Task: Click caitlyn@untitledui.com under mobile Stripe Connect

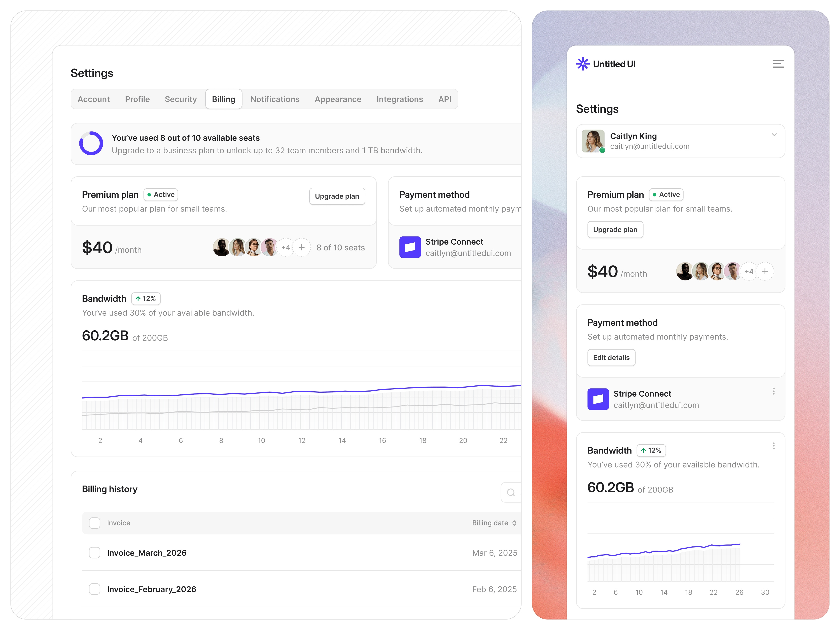Action: [x=656, y=405]
